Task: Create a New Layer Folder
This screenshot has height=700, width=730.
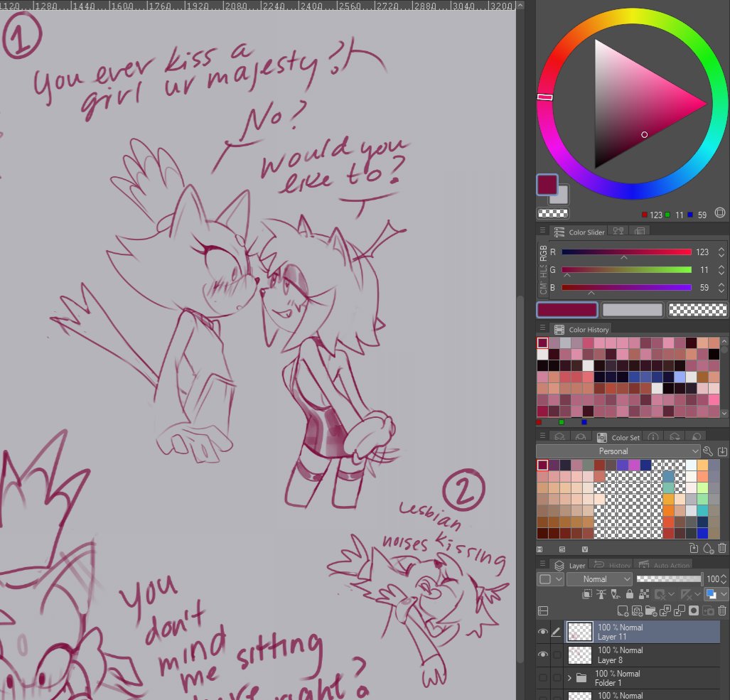Action: pyautogui.click(x=651, y=610)
